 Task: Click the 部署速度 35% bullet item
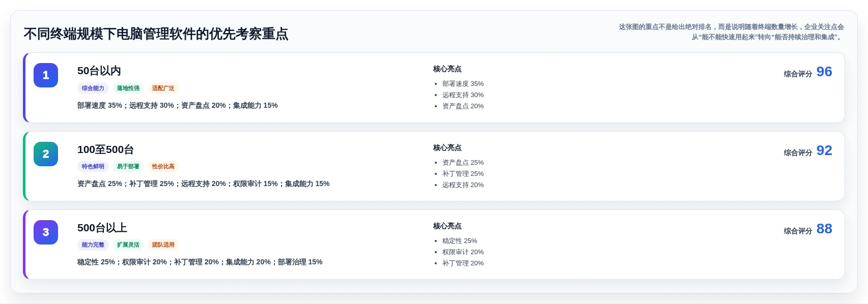(463, 84)
